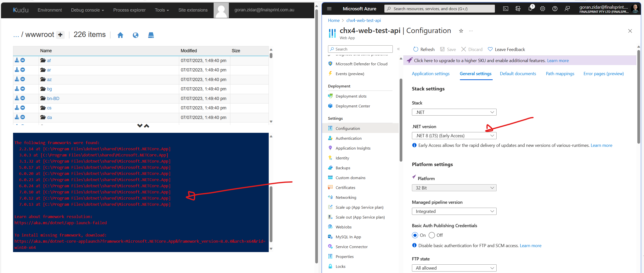Image resolution: width=644 pixels, height=273 pixels.
Task: Click Learn more about basic authentication
Action: click(531, 246)
